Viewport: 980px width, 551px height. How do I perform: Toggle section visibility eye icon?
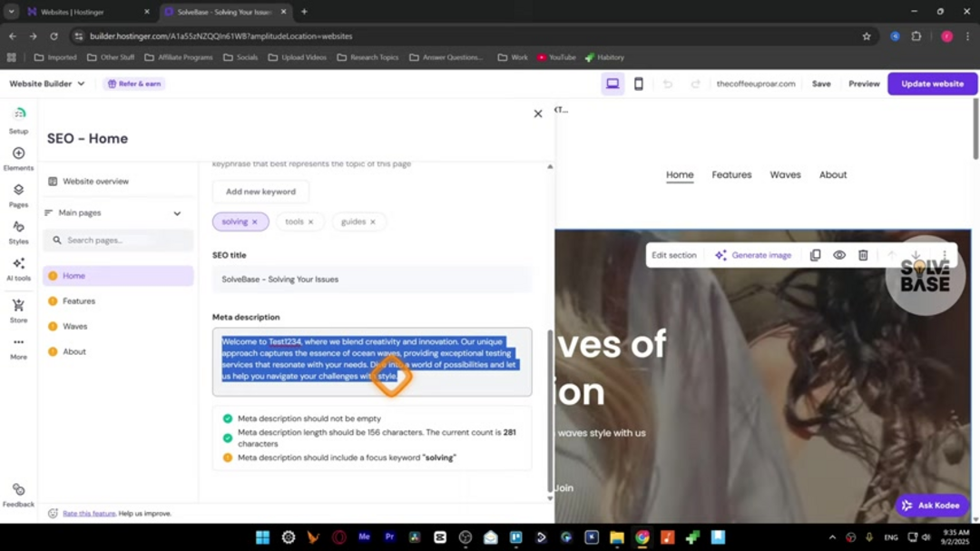839,255
